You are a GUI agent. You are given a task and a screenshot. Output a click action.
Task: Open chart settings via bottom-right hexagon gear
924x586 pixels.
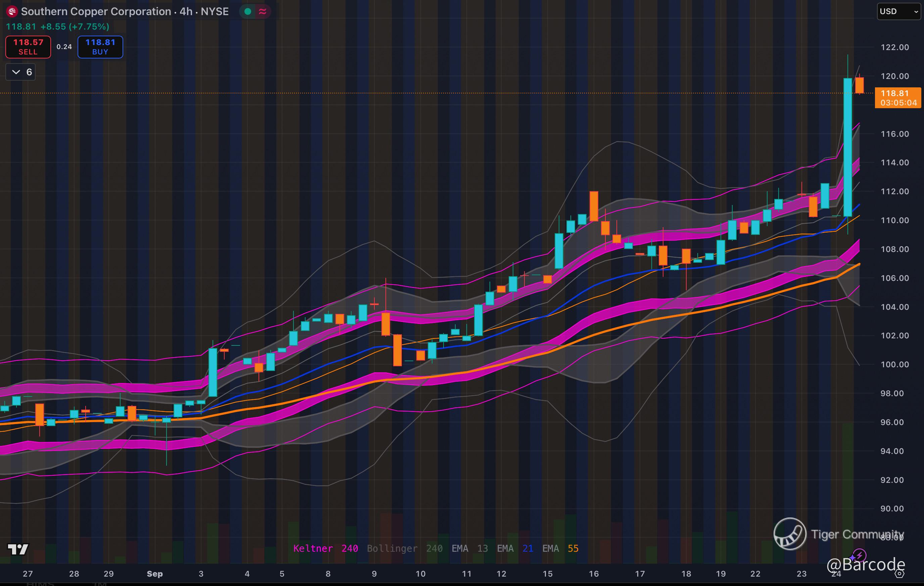[899, 574]
